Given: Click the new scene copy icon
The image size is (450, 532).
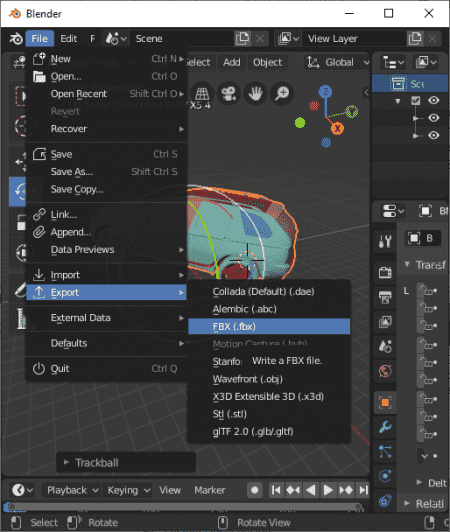Looking at the screenshot, I should tap(242, 39).
